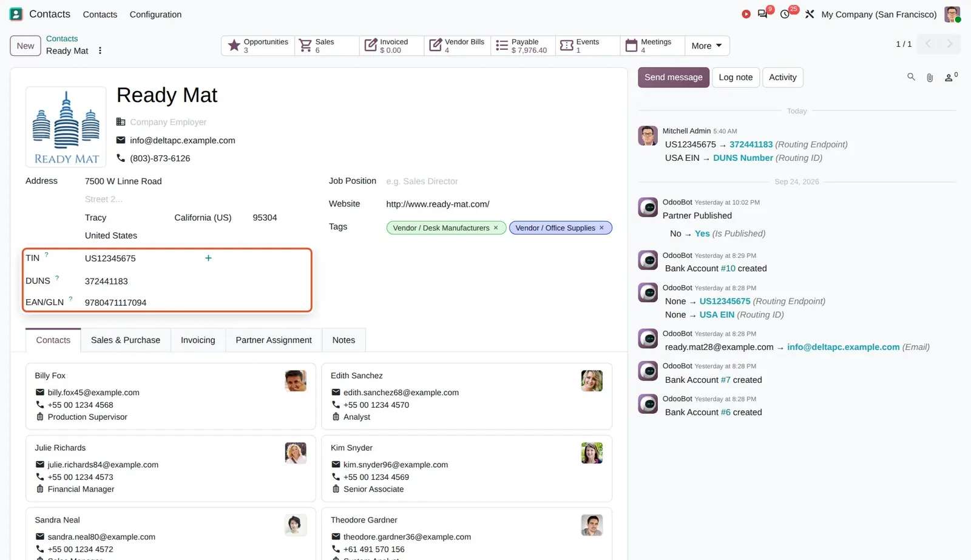971x560 pixels.
Task: Open the Configuration top menu
Action: (155, 15)
